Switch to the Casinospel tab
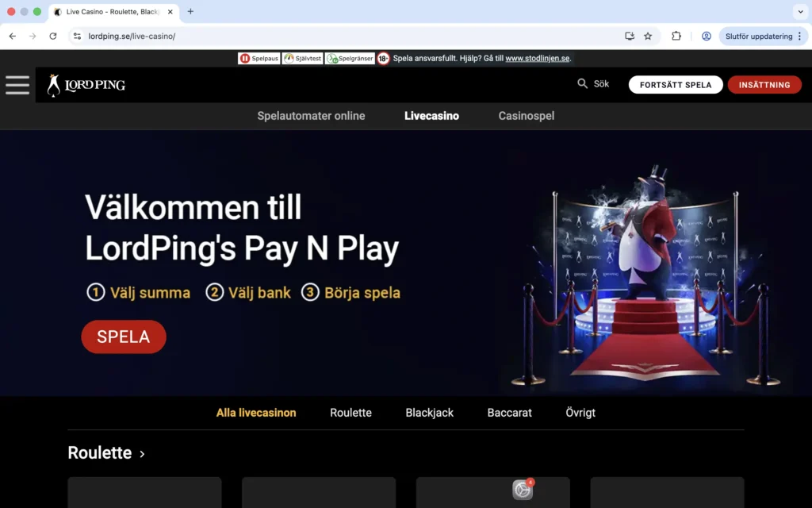The image size is (812, 508). (526, 116)
